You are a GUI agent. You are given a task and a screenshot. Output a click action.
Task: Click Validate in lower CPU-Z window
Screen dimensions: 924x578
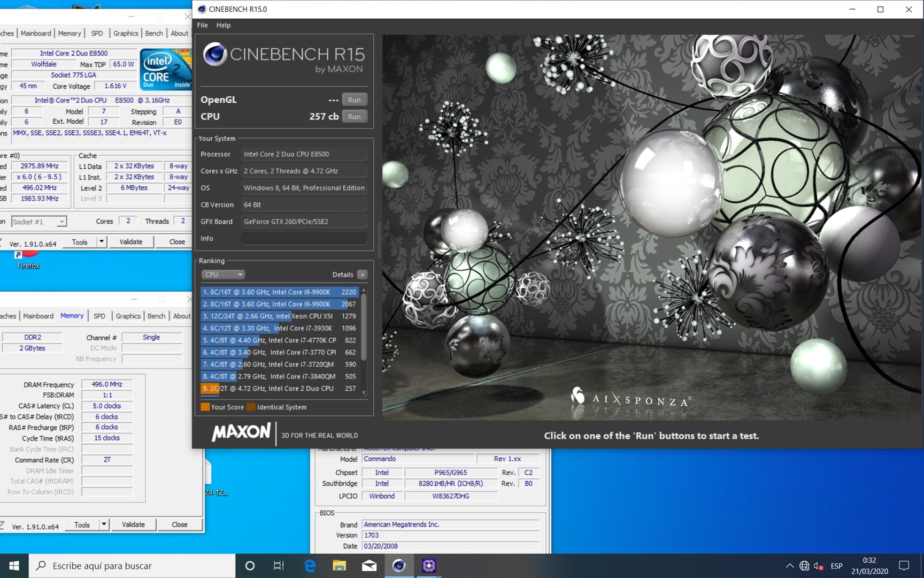(133, 524)
